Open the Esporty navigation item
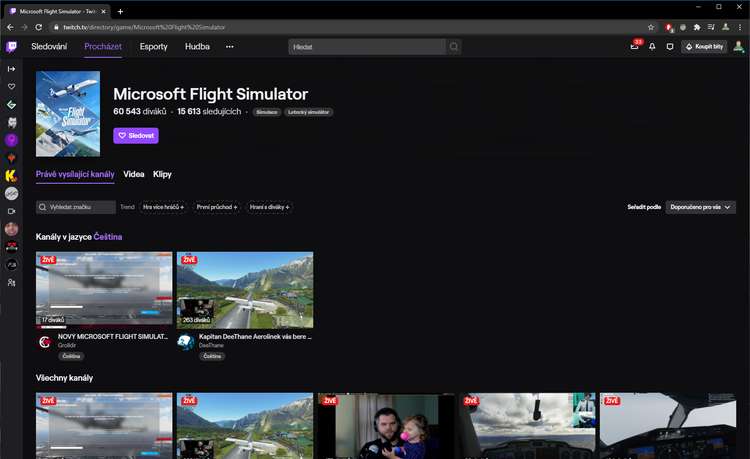 [x=154, y=46]
